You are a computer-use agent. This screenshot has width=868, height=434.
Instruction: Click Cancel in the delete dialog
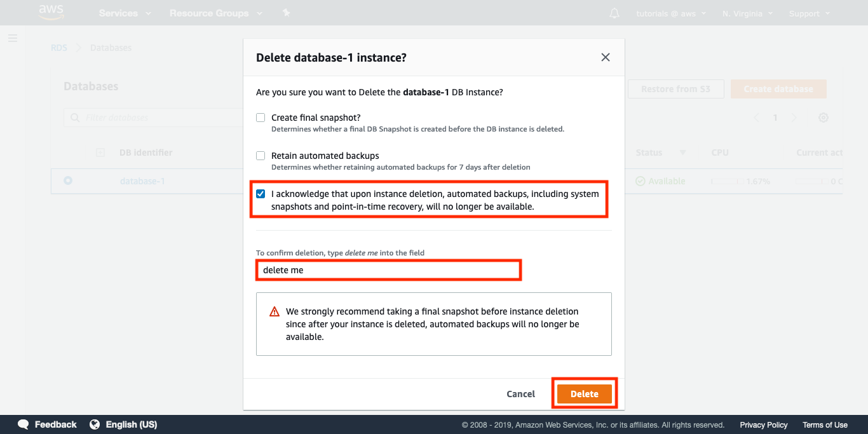(520, 394)
